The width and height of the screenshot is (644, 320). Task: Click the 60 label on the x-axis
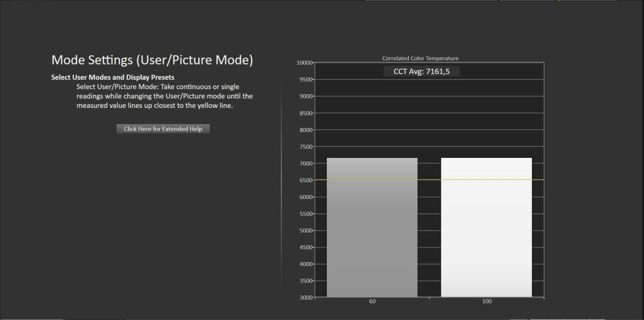372,301
